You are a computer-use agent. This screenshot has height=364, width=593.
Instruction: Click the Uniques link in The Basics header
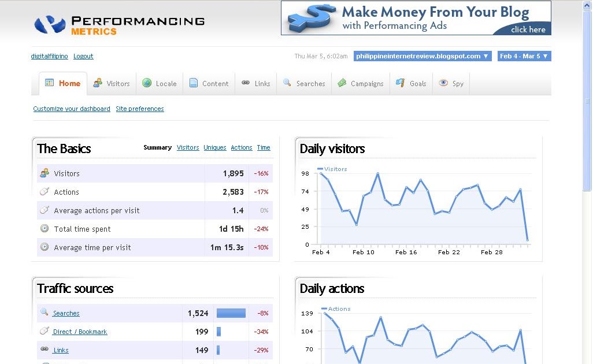pyautogui.click(x=214, y=147)
